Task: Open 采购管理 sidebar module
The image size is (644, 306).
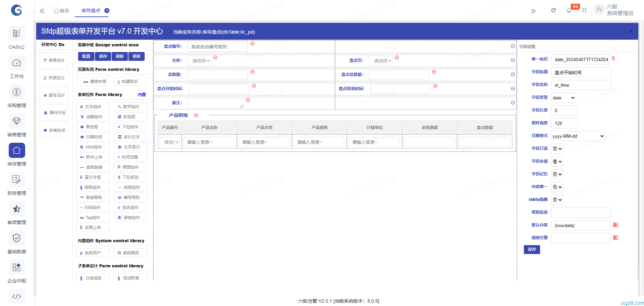Action: 17,96
